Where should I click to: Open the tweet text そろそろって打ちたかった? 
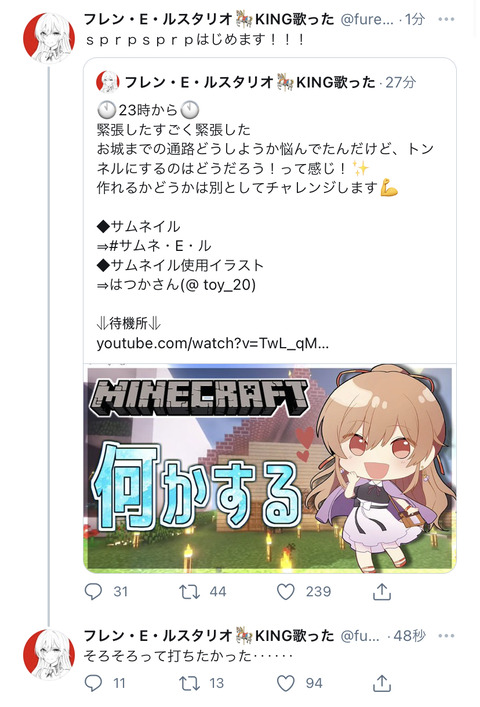tap(168, 655)
